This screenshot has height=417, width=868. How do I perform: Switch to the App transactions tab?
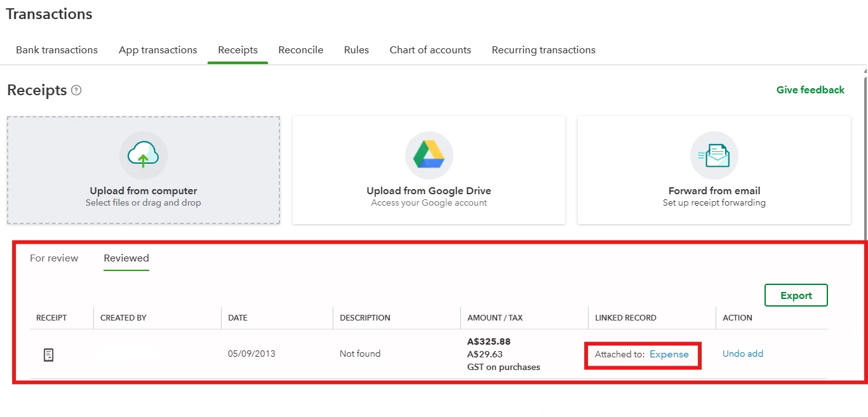(x=158, y=50)
